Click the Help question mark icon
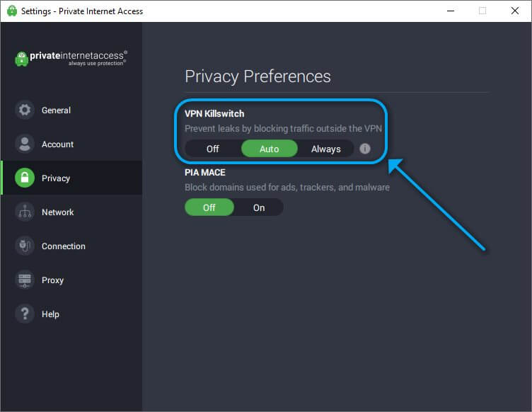 point(25,314)
